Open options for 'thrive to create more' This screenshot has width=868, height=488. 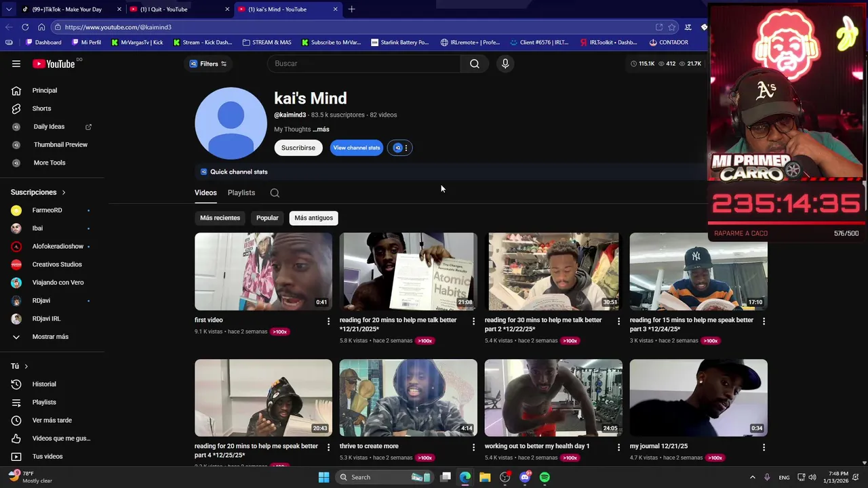tap(474, 447)
